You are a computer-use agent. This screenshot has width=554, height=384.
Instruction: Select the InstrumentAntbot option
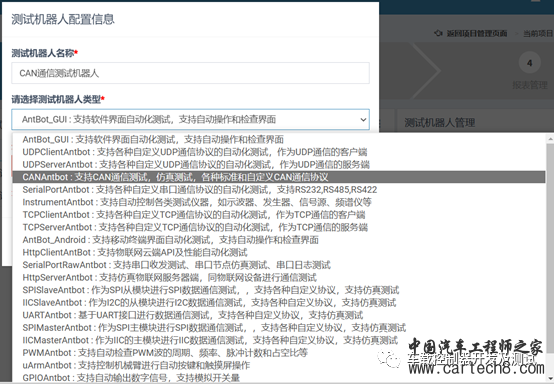tap(279, 202)
